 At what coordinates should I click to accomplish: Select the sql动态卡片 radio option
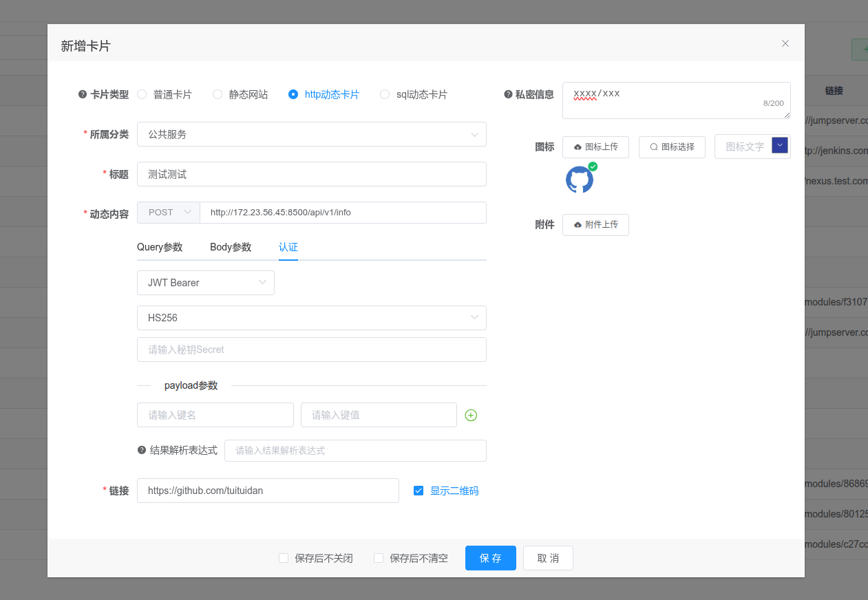[385, 94]
